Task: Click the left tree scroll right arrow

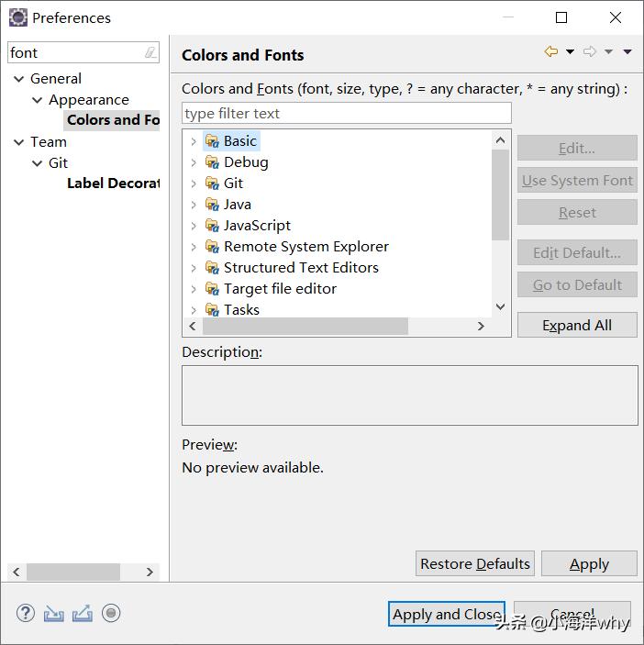Action: pos(150,572)
